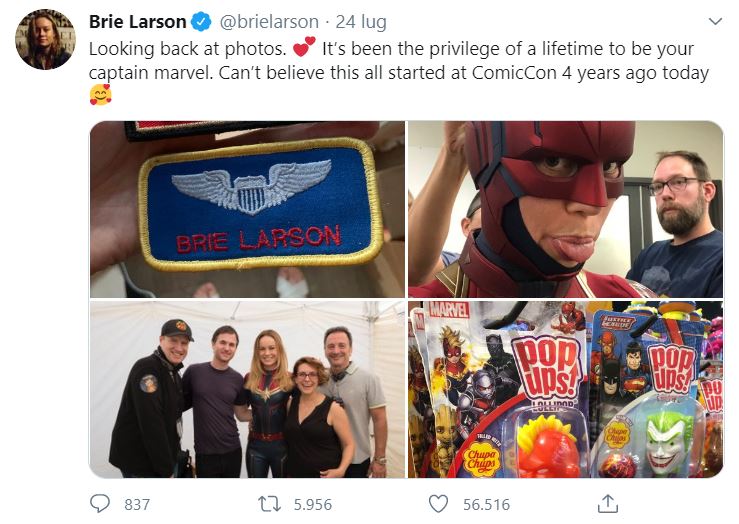Retweet using the retweet arrows icon
Image resolution: width=739 pixels, height=524 pixels.
(270, 504)
